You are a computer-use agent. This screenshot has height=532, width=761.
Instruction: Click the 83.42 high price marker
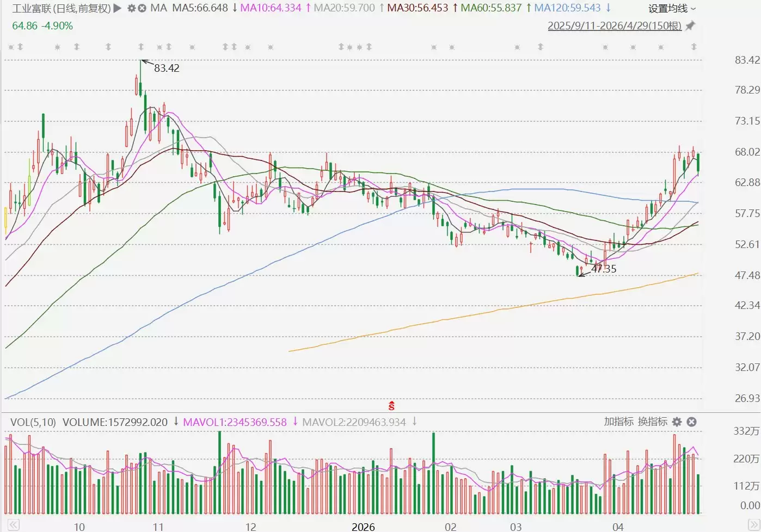tap(166, 68)
